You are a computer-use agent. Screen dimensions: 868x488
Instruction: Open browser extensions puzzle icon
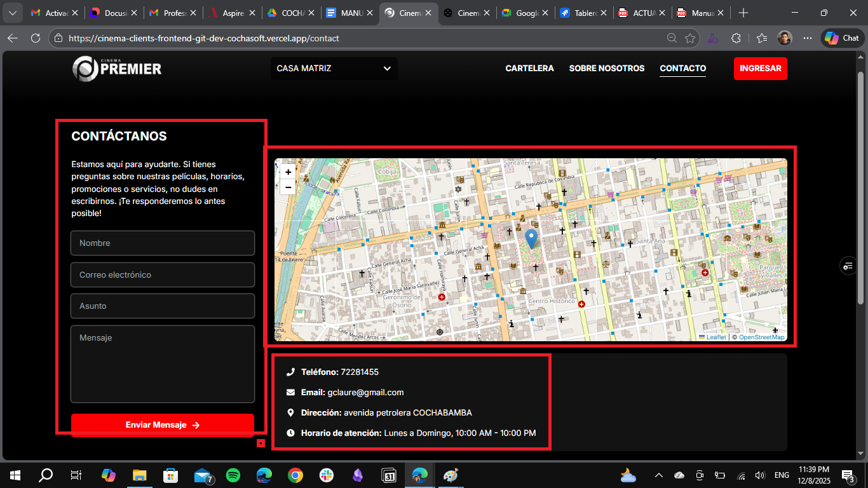pos(736,38)
